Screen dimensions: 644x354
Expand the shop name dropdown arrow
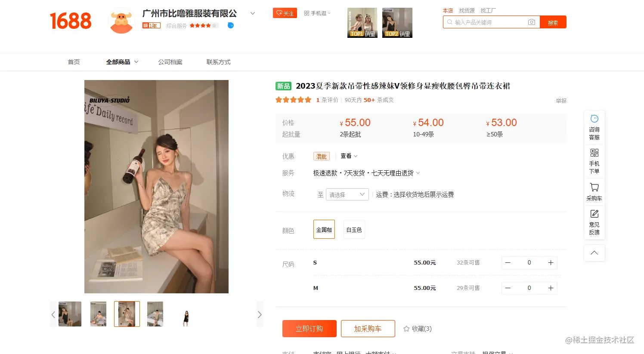point(253,13)
